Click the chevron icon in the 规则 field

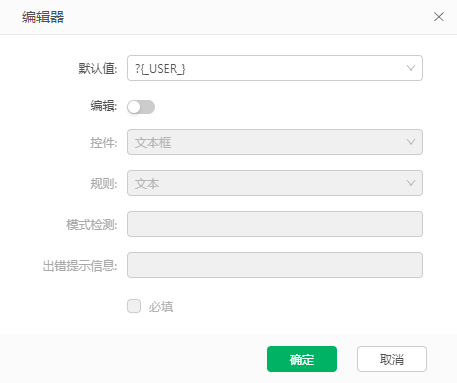point(411,183)
